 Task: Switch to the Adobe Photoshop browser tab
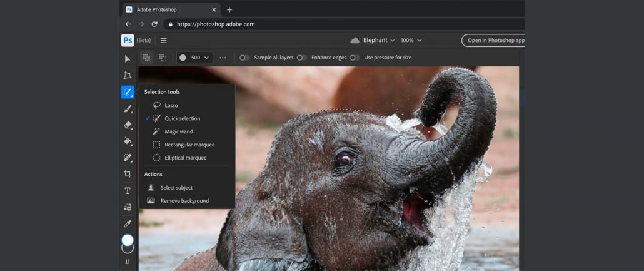(x=171, y=9)
